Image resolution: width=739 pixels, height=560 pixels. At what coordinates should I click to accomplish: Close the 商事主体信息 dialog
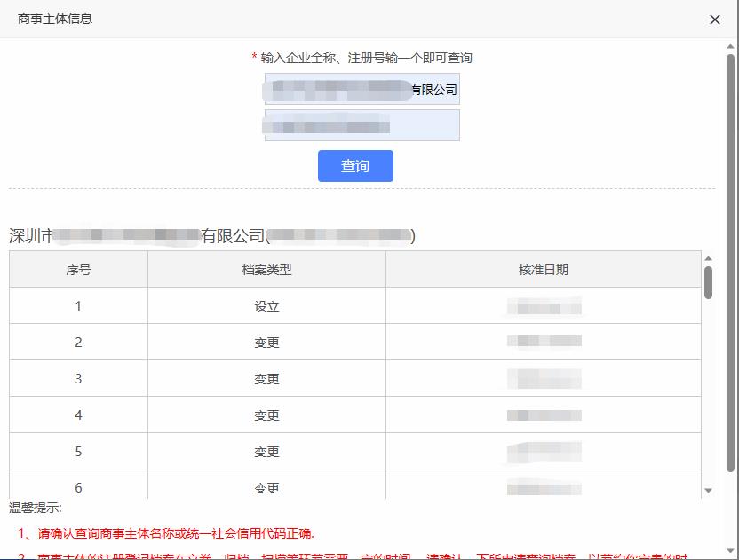point(715,19)
